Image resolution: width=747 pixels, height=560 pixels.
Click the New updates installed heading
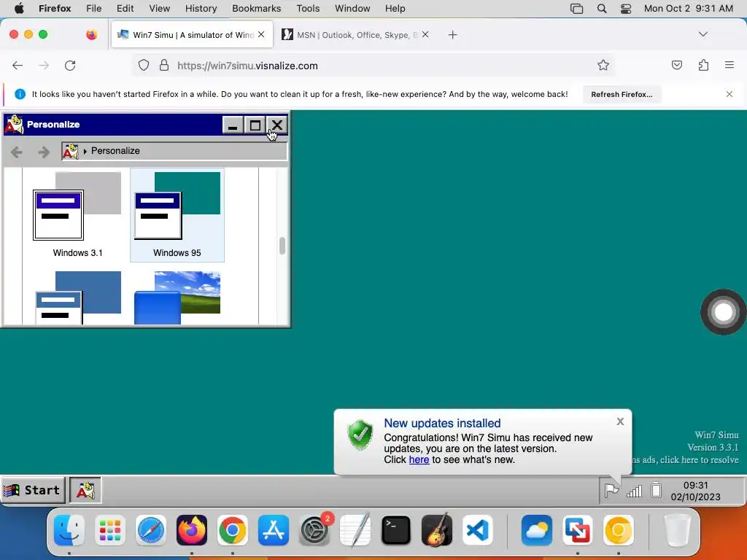coord(442,423)
